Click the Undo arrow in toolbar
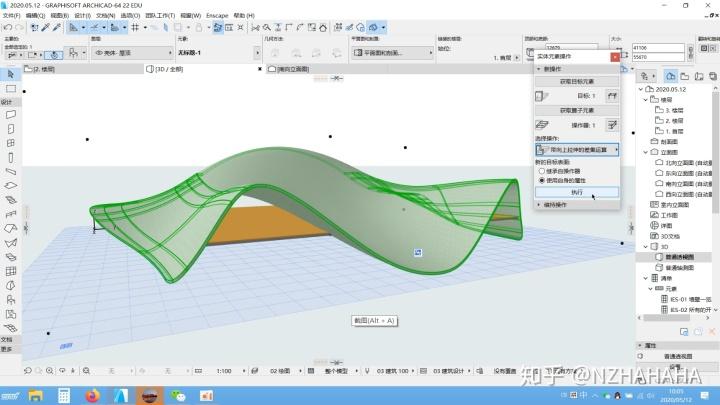 (x=8, y=28)
